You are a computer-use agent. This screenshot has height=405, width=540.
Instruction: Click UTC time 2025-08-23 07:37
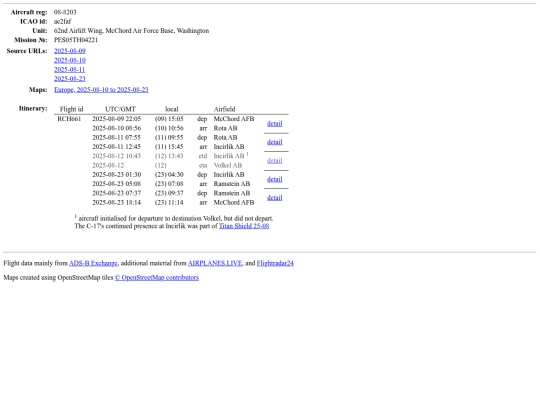click(116, 193)
